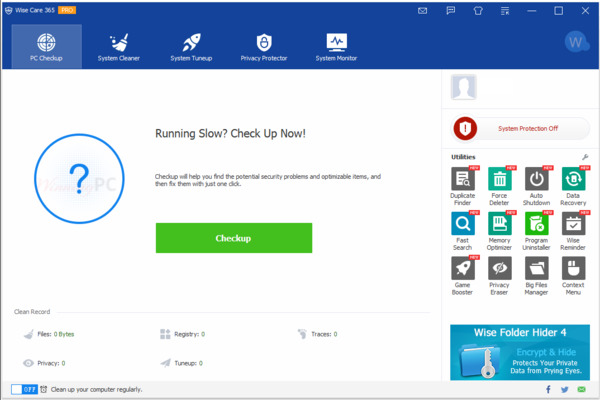This screenshot has height=400, width=600.
Task: Click the Tuneup: 0 record entry
Action: pyautogui.click(x=182, y=363)
